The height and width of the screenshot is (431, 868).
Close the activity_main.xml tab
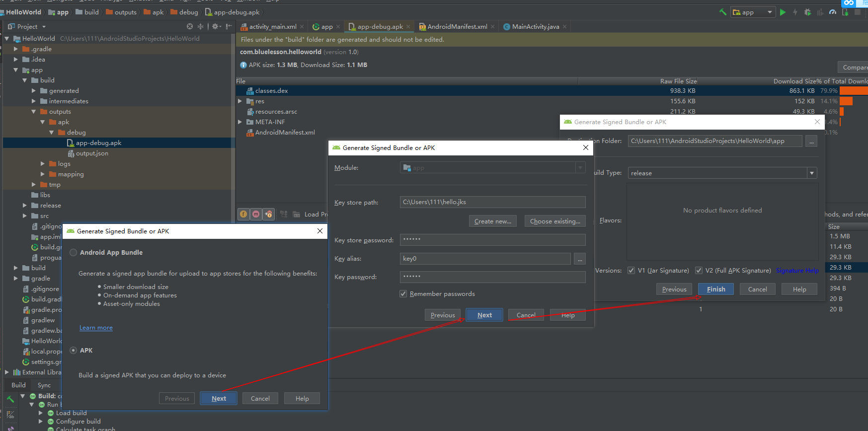coord(302,27)
